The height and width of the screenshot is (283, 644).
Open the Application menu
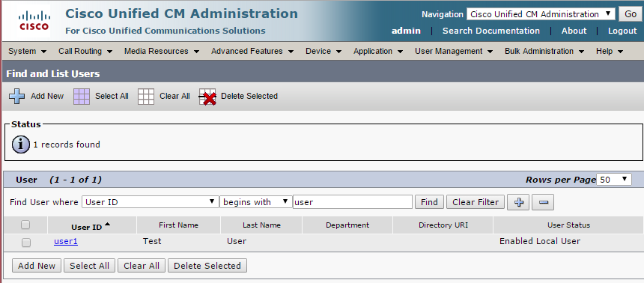tap(378, 52)
